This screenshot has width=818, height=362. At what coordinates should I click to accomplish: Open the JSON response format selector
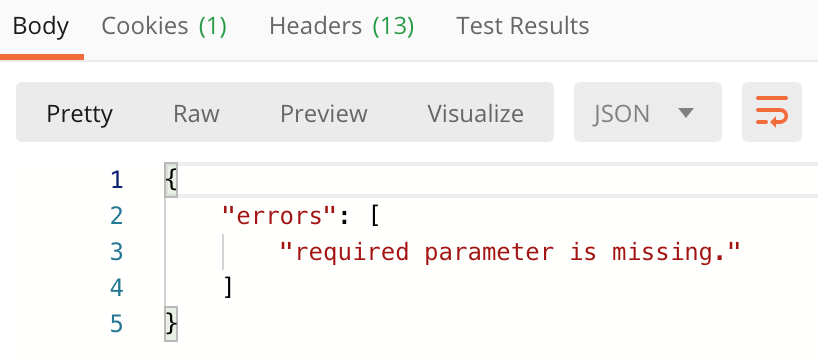(647, 112)
